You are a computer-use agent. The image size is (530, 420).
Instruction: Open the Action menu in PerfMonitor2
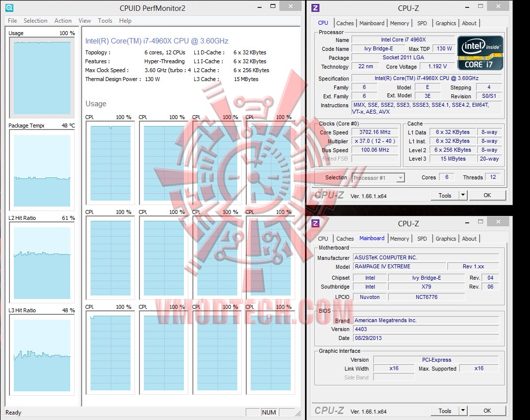click(x=63, y=21)
